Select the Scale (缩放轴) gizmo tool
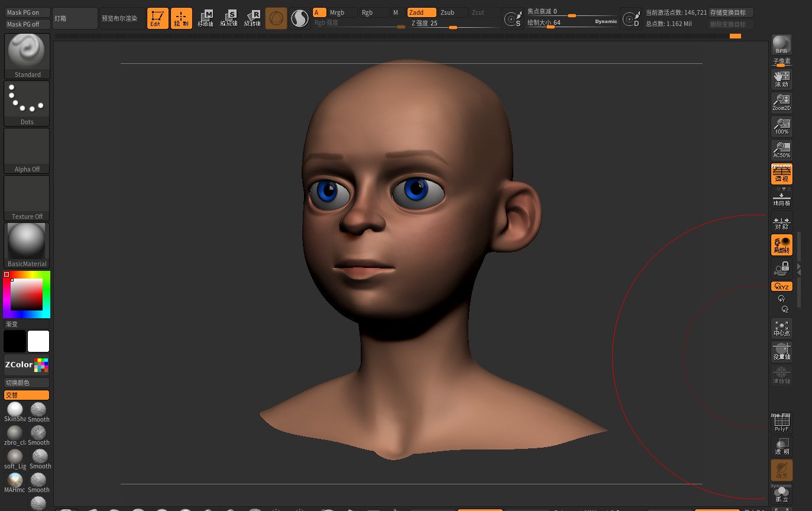Screen dimensions: 812x511 tap(229, 18)
